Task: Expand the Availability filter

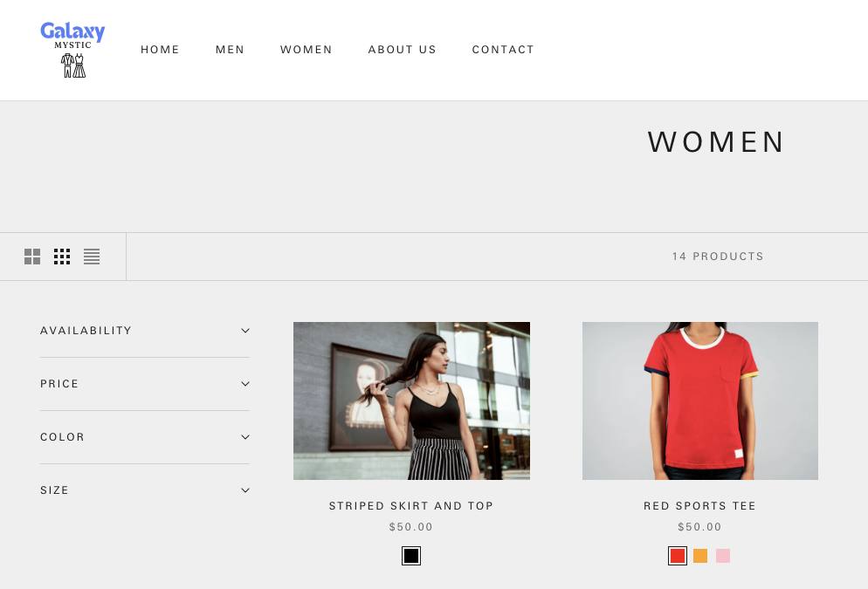Action: (x=145, y=331)
